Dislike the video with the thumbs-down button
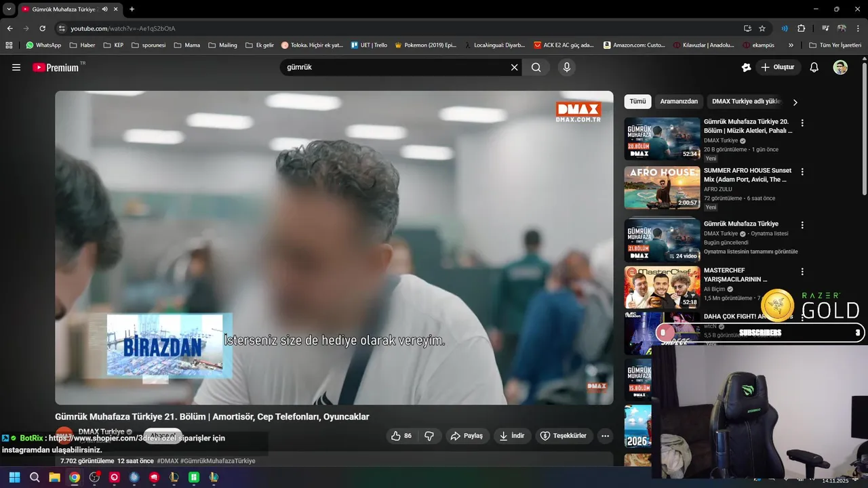The width and height of the screenshot is (868, 488). [429, 436]
